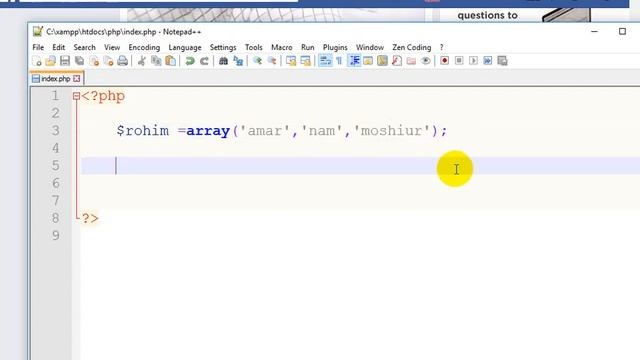Place cursor on highlighted line 5

360,166
